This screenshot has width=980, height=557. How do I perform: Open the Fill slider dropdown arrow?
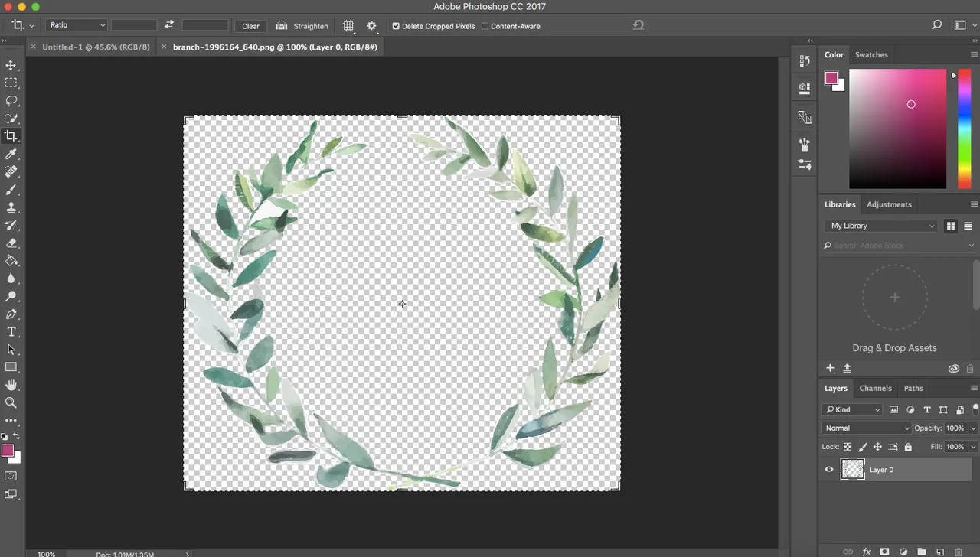pyautogui.click(x=974, y=447)
